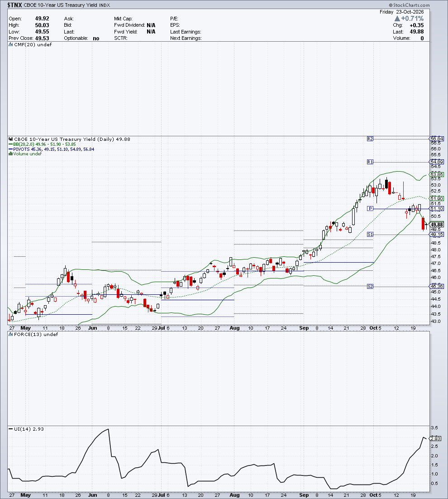The image size is (448, 499).
Task: Click the Volume undef legend entry
Action: [25, 154]
